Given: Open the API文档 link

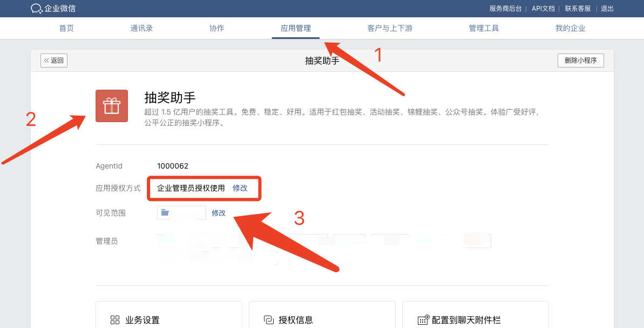Looking at the screenshot, I should (543, 9).
